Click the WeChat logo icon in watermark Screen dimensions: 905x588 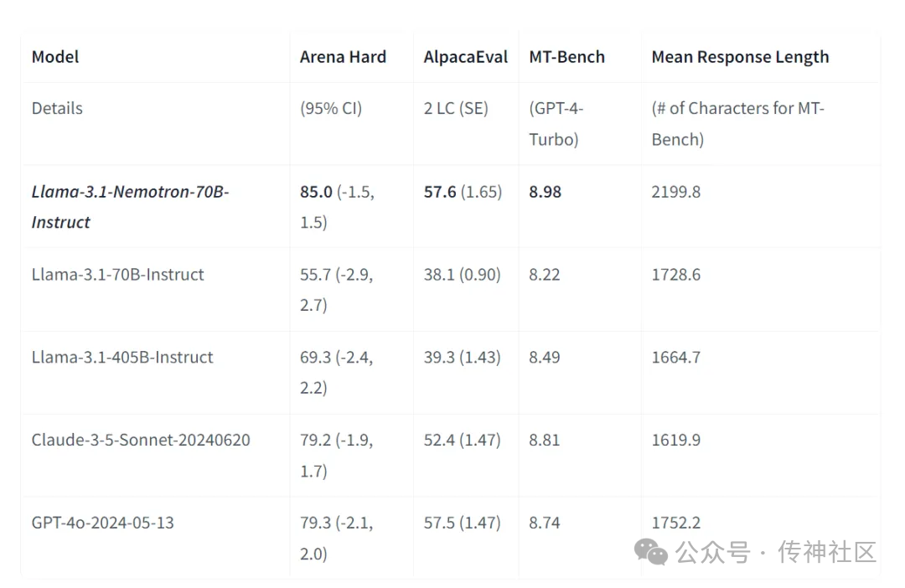650,552
